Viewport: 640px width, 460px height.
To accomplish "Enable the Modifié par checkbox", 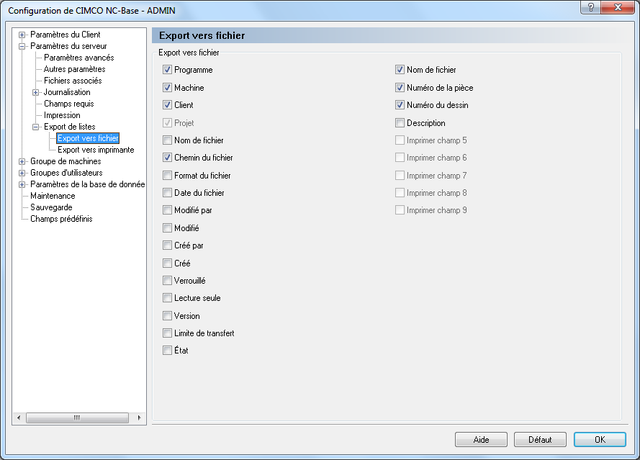I will (x=167, y=210).
